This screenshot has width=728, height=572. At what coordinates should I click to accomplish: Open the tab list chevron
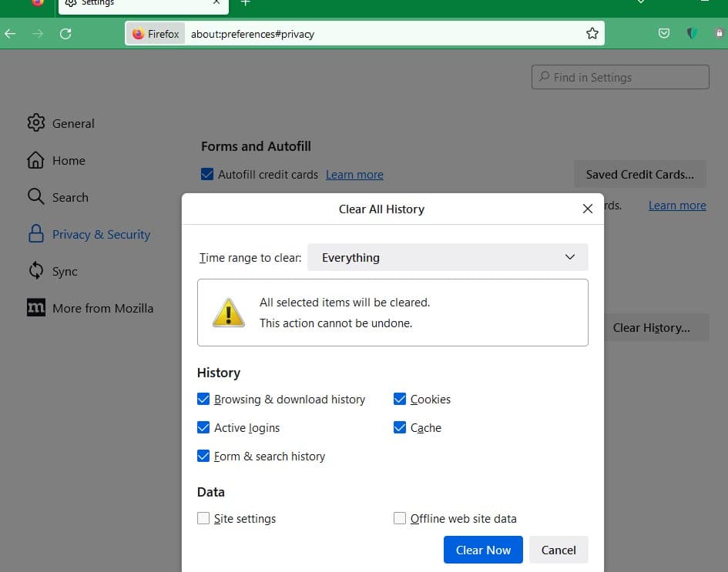point(641,3)
